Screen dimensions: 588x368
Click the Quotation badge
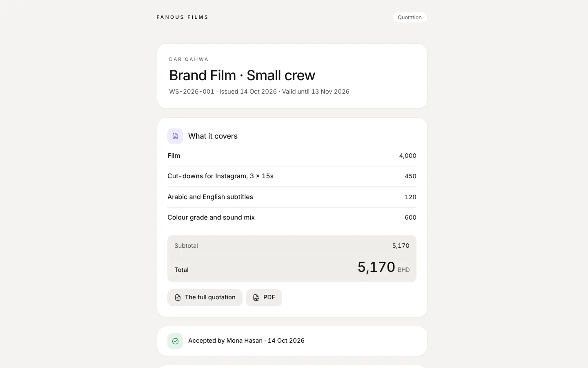(410, 18)
